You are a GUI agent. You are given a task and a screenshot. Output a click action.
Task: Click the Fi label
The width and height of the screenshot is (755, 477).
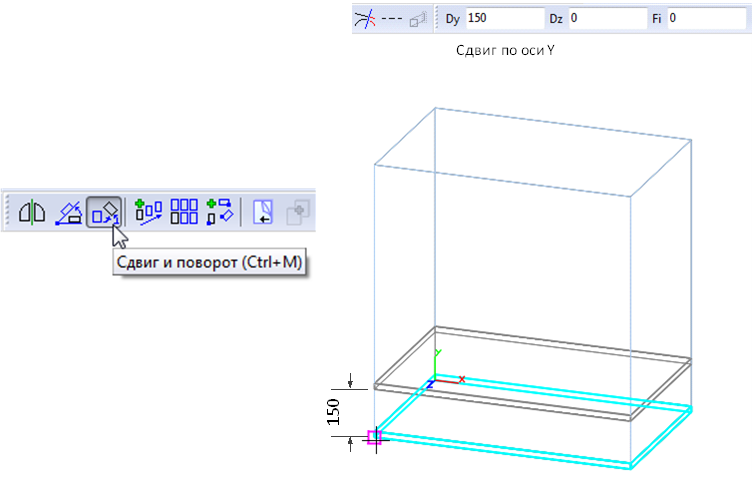tap(657, 19)
